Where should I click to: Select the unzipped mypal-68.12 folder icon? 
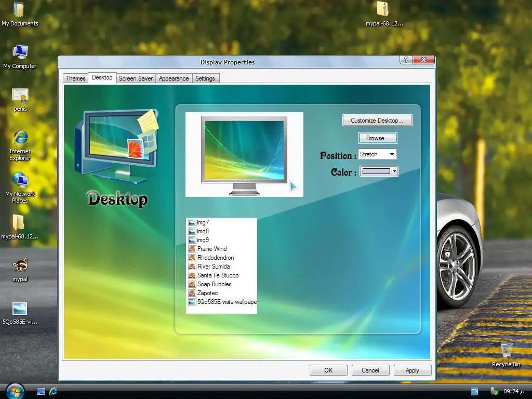pos(20,227)
